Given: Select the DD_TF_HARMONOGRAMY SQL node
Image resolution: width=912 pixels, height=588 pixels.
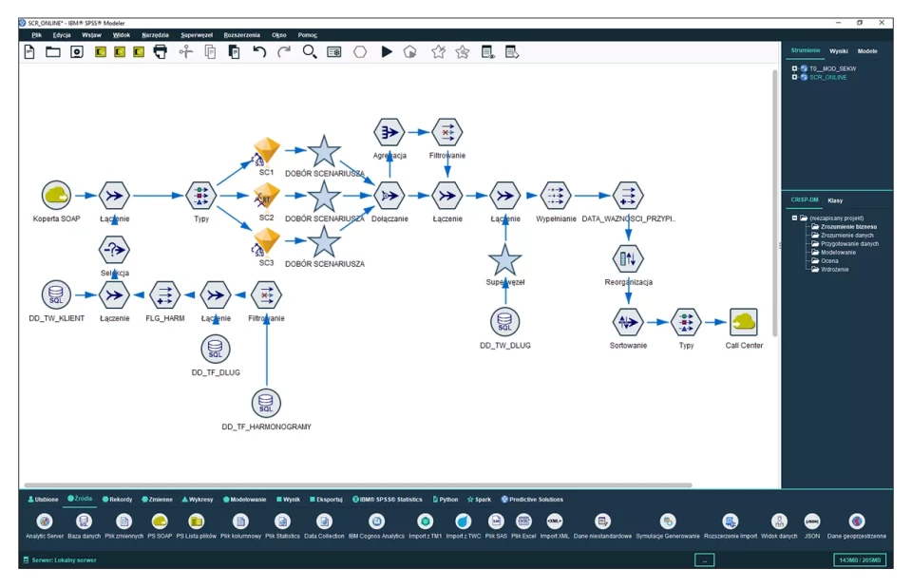Looking at the screenshot, I should [x=266, y=404].
